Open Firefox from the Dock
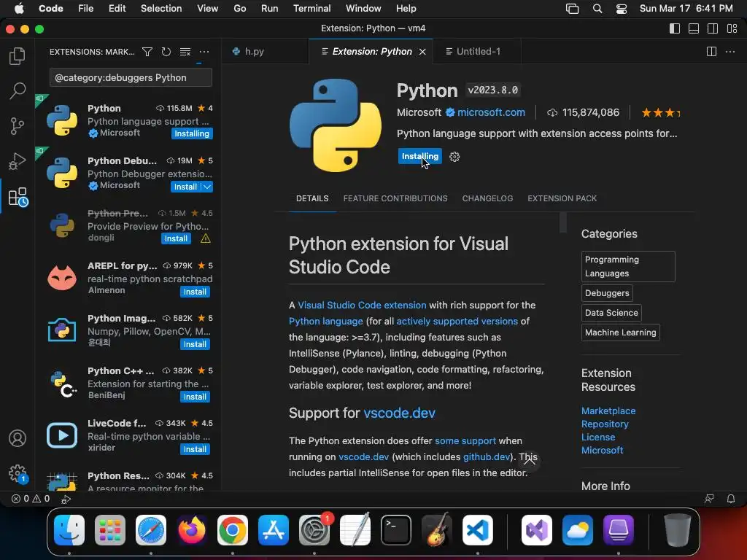 (x=192, y=530)
